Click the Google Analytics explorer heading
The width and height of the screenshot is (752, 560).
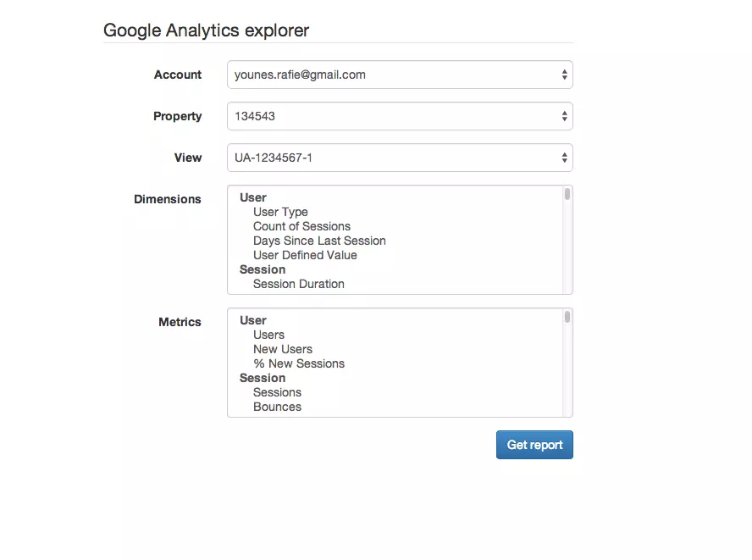(x=207, y=30)
